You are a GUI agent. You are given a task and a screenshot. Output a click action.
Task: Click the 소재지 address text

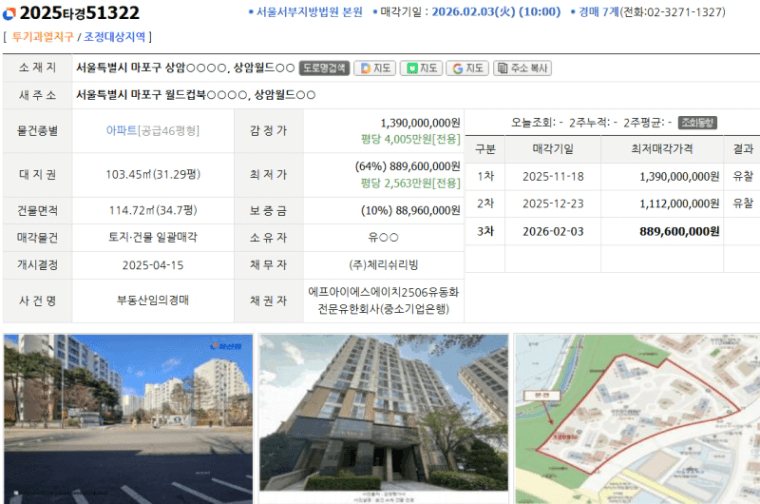pyautogui.click(x=186, y=68)
